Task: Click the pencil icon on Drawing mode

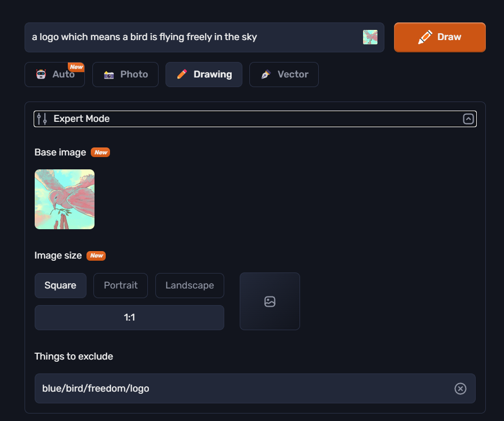Action: (182, 74)
